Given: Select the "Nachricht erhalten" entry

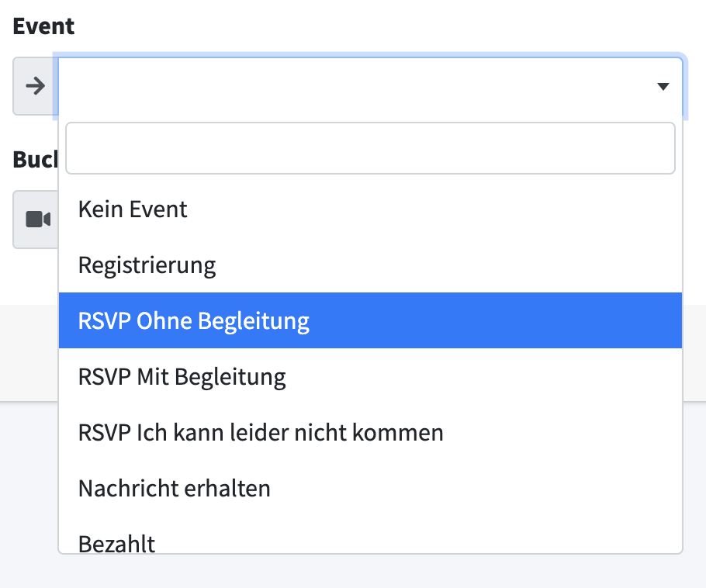Looking at the screenshot, I should tap(175, 489).
